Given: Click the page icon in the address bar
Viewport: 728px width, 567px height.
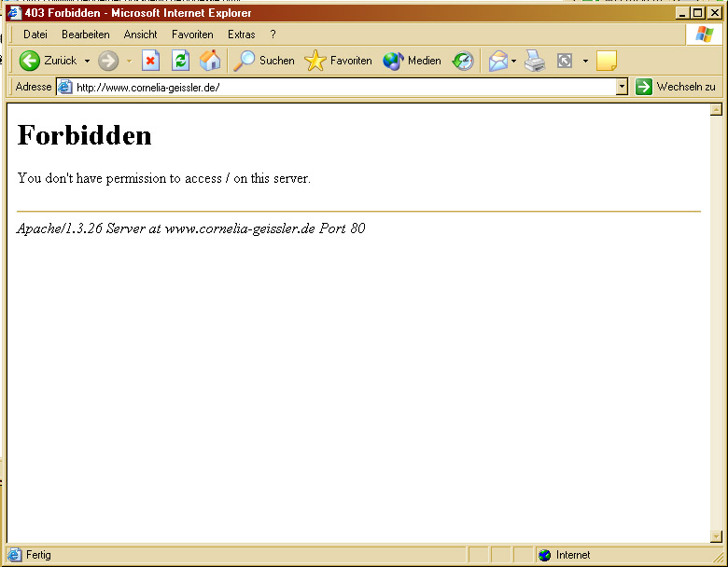Looking at the screenshot, I should tap(65, 87).
